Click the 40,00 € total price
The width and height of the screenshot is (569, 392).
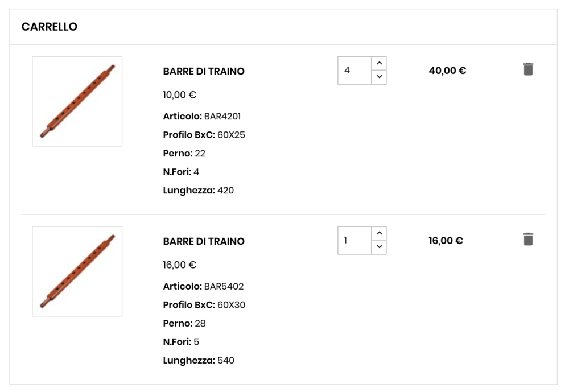447,71
